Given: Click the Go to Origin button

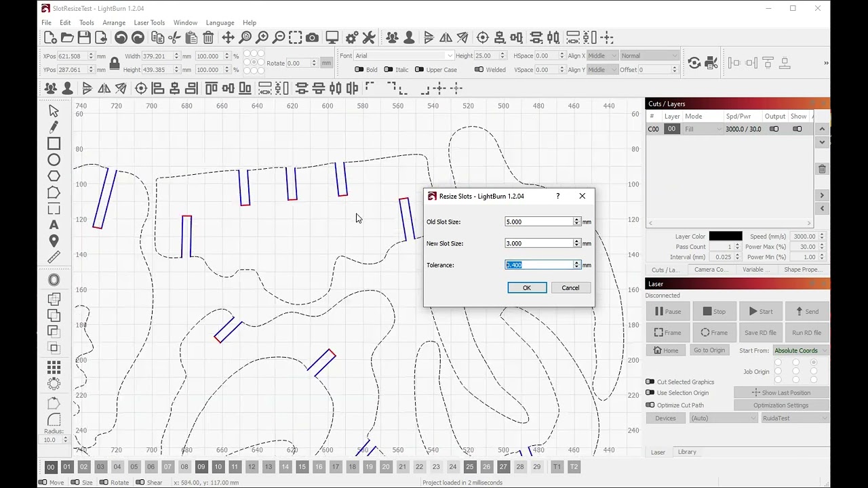Looking at the screenshot, I should (x=709, y=350).
